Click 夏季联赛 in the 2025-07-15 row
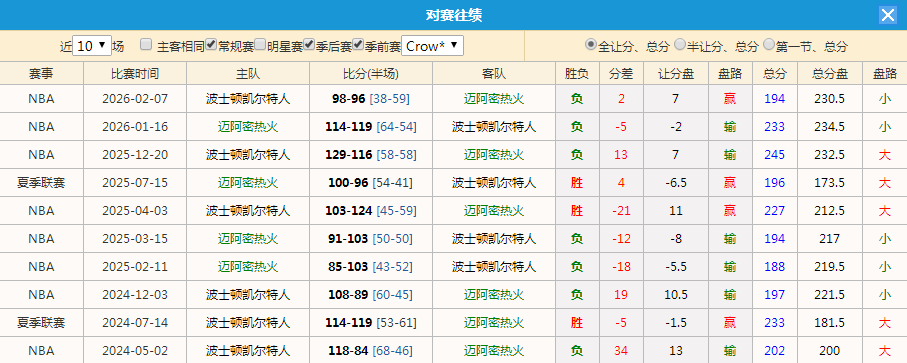Image resolution: width=907 pixels, height=363 pixels. click(x=41, y=183)
